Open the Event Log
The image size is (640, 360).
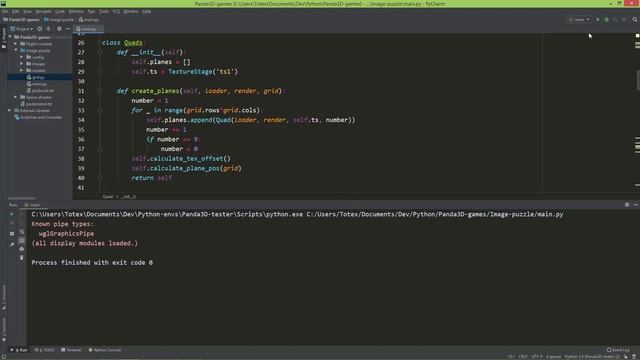[x=618, y=350]
